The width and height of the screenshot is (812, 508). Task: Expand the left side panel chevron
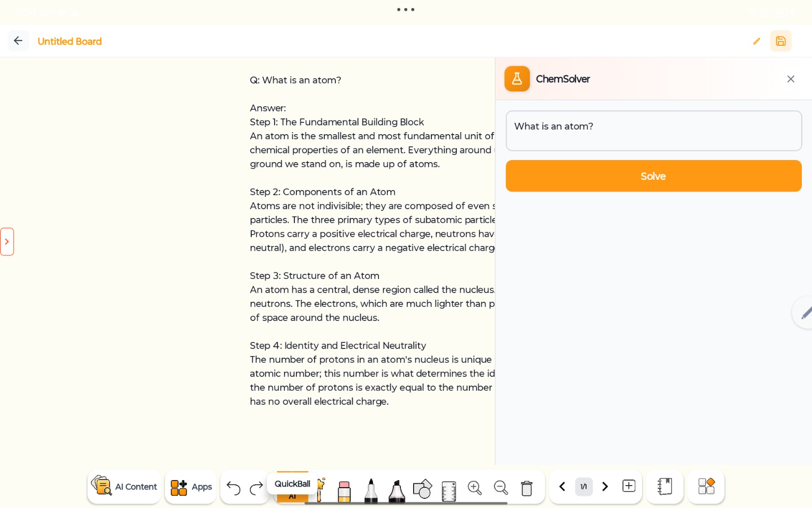pyautogui.click(x=7, y=241)
